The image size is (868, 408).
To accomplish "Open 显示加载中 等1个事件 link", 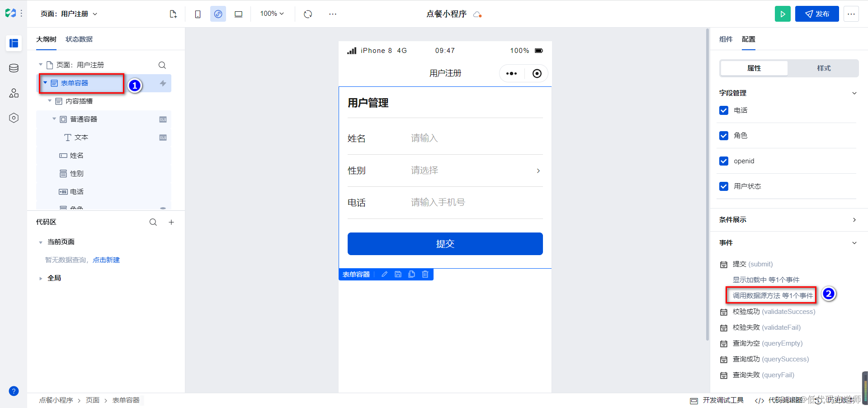I will coord(766,280).
